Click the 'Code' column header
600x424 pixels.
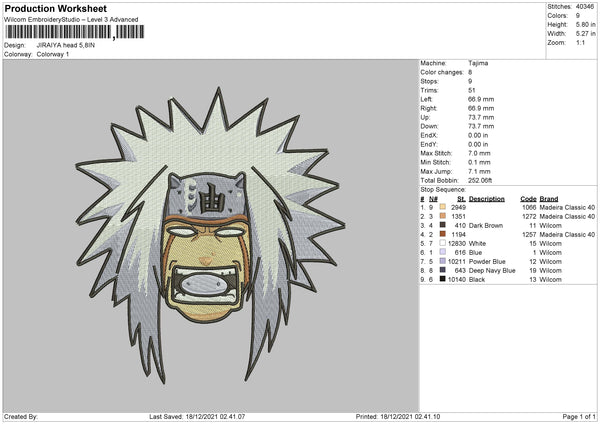tap(528, 199)
